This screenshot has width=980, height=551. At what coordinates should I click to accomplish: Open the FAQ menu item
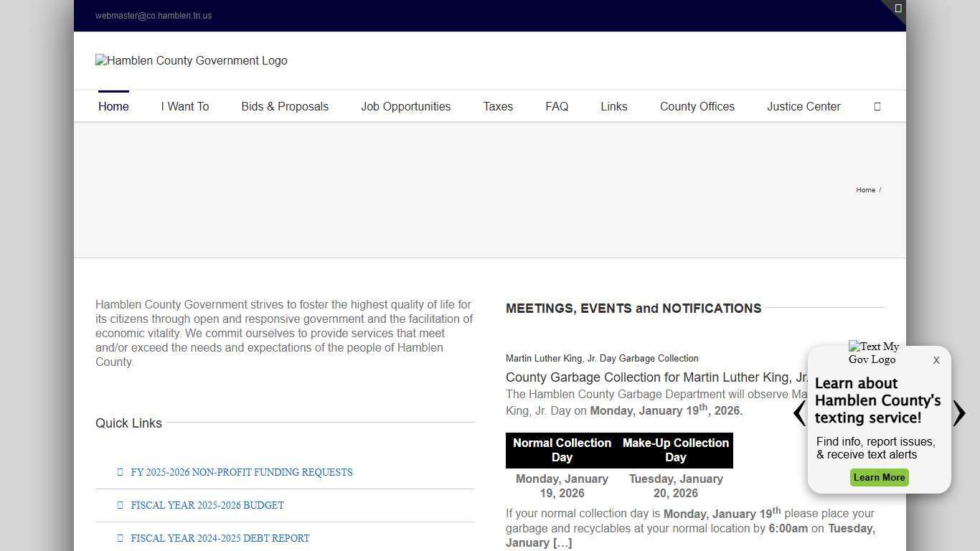(557, 106)
